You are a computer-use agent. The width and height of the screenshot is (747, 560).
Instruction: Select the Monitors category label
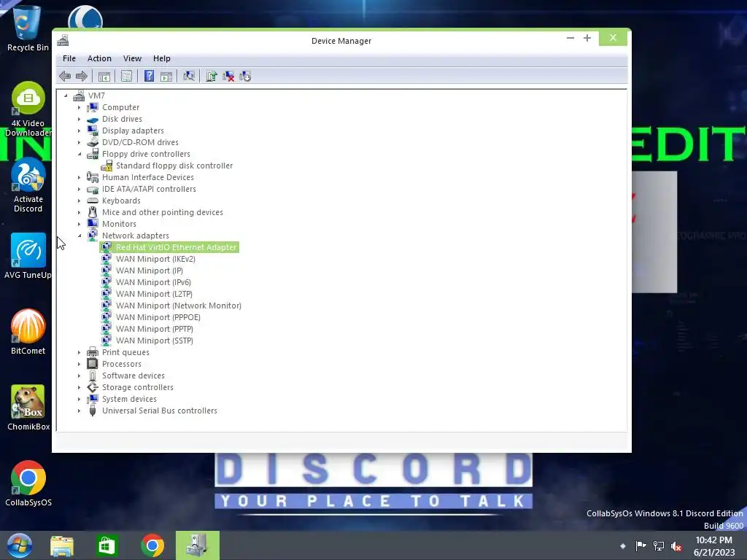click(x=119, y=224)
